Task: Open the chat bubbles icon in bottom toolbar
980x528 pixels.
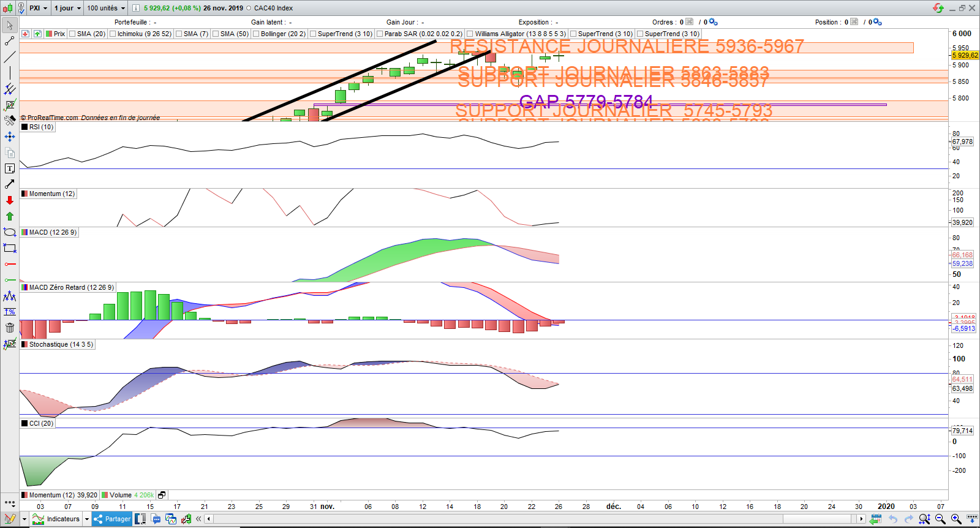Action: (156, 519)
